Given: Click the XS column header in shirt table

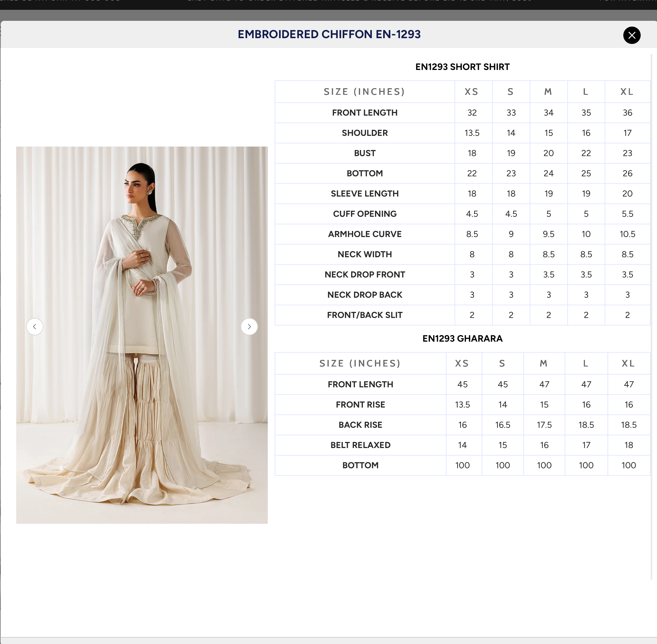Looking at the screenshot, I should tap(472, 92).
